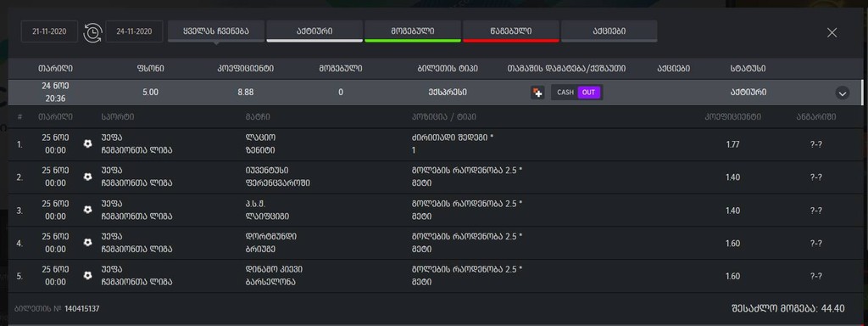Click the date range history clock icon
Screen dimensions: 868x326
coord(92,32)
